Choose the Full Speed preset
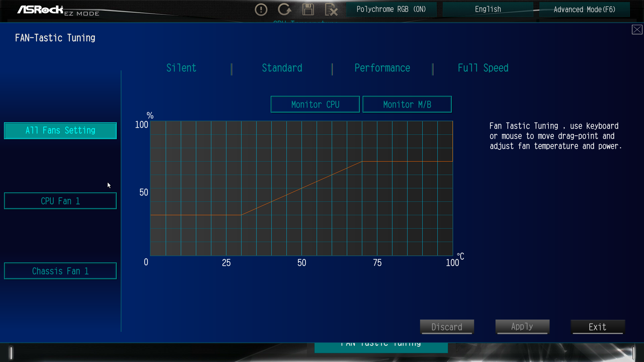Screen dimensions: 644x362 (x=483, y=68)
